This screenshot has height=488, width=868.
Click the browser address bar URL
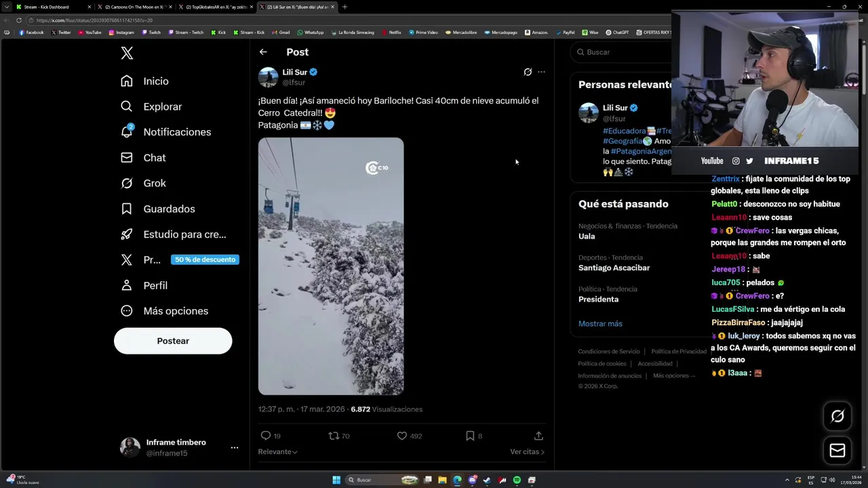94,20
